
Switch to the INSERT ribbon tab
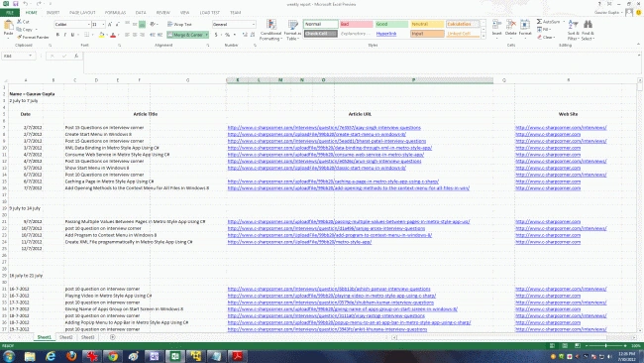click(53, 12)
